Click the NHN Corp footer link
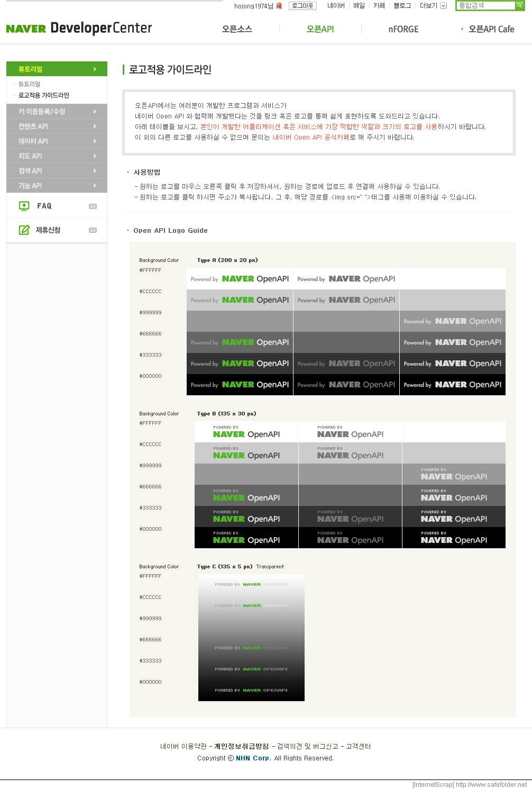This screenshot has height=789, width=532. click(x=253, y=758)
